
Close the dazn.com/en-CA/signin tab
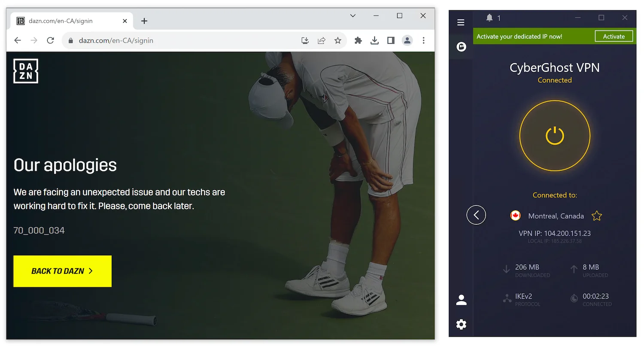125,21
